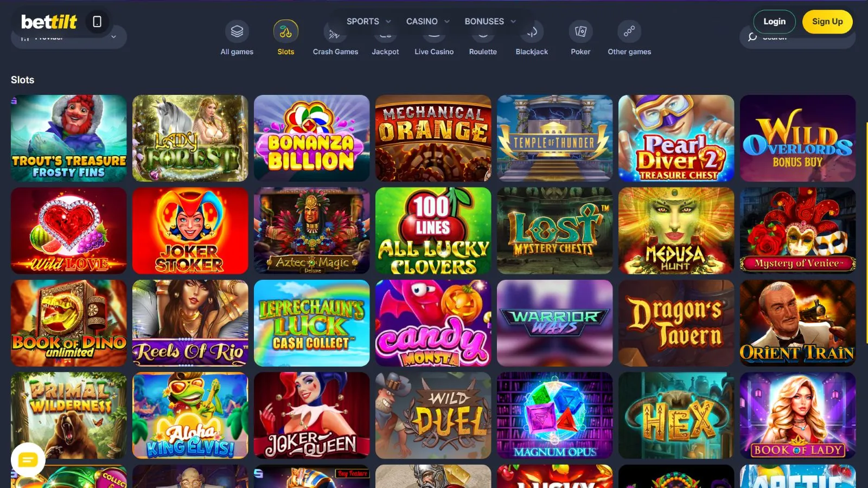Open the Provider filter dropdown
This screenshot has width=868, height=488.
coord(69,37)
